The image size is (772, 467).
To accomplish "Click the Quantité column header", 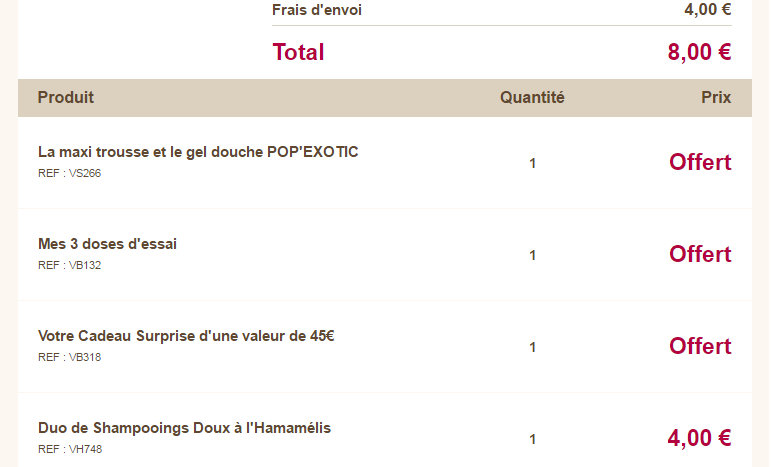I will click(532, 97).
